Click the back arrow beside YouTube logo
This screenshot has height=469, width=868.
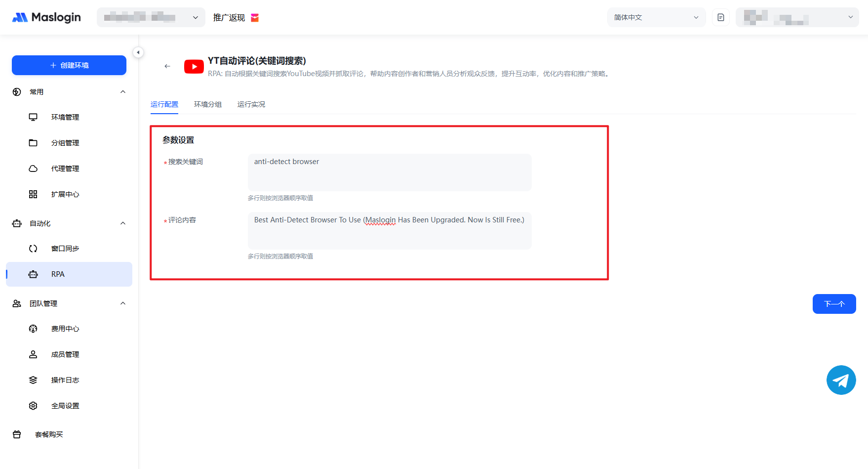(x=167, y=66)
